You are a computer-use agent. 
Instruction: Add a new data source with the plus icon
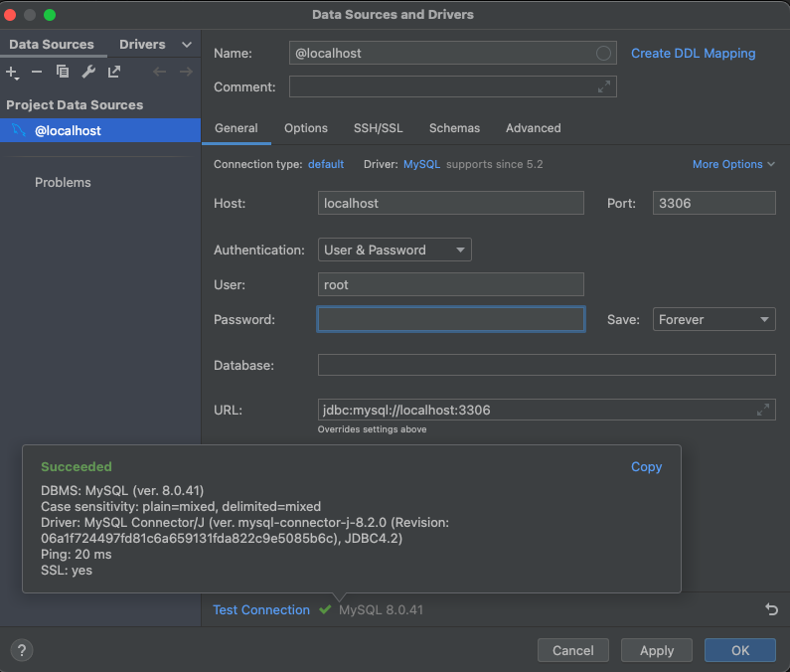12,73
